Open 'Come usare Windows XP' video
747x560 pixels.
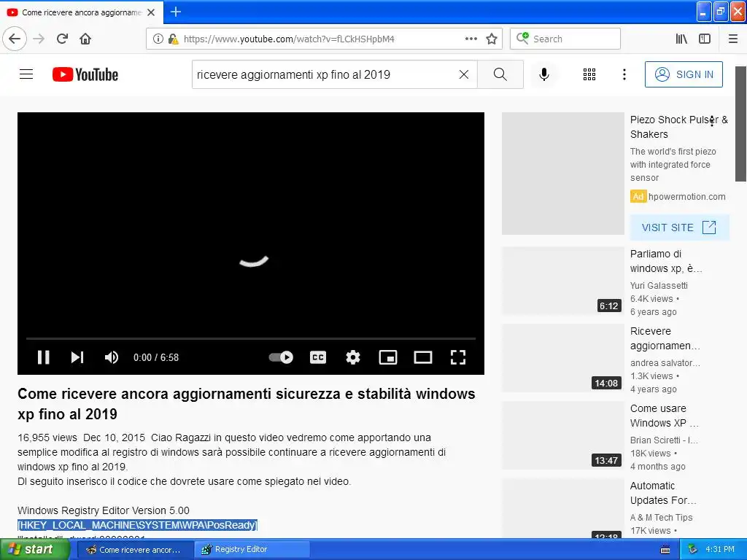pyautogui.click(x=664, y=415)
